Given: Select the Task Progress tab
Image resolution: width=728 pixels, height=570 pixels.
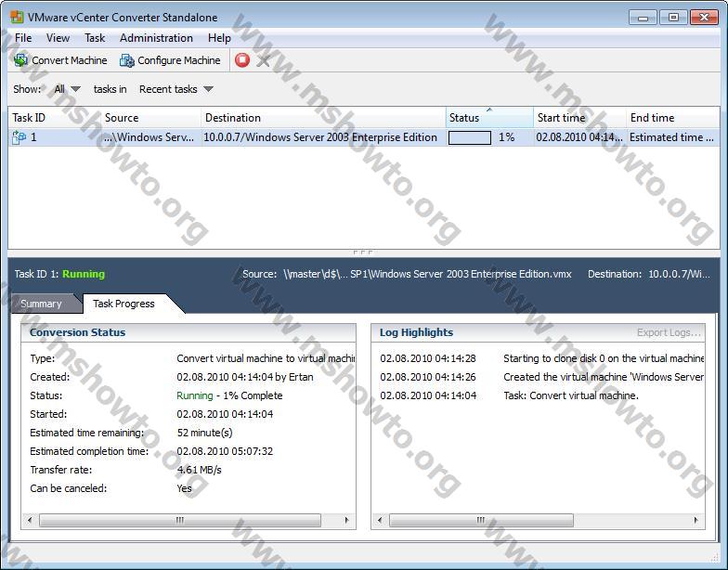Looking at the screenshot, I should (x=123, y=304).
